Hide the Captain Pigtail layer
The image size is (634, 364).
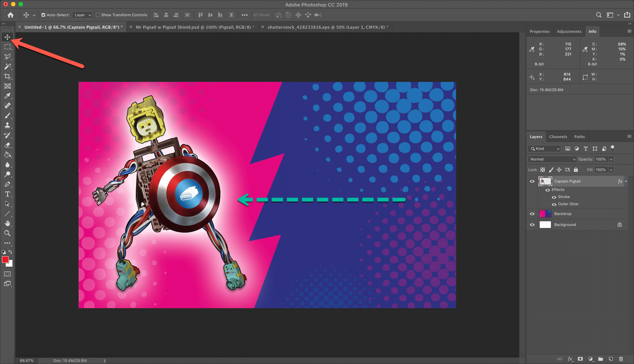(532, 181)
